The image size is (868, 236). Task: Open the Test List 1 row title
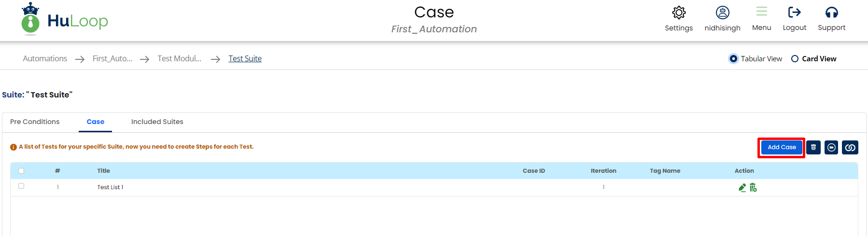(x=110, y=187)
